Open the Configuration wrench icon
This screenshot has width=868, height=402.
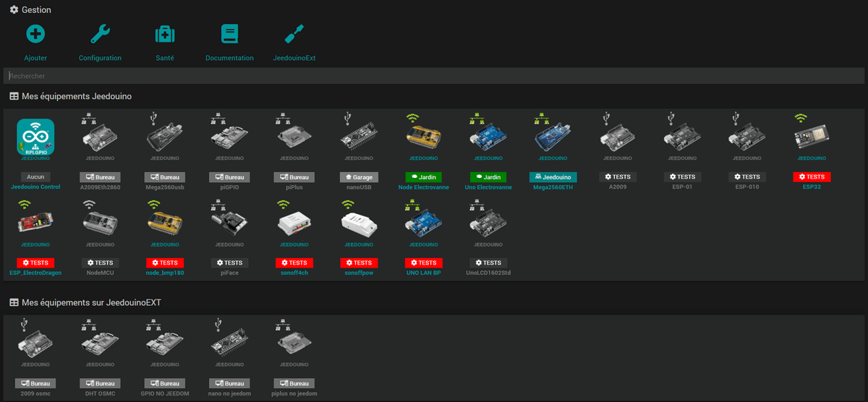click(100, 34)
